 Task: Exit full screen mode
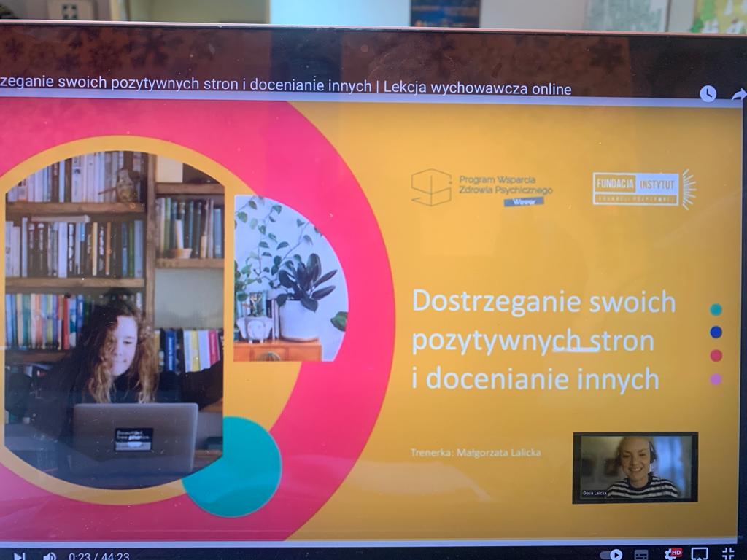click(x=728, y=553)
